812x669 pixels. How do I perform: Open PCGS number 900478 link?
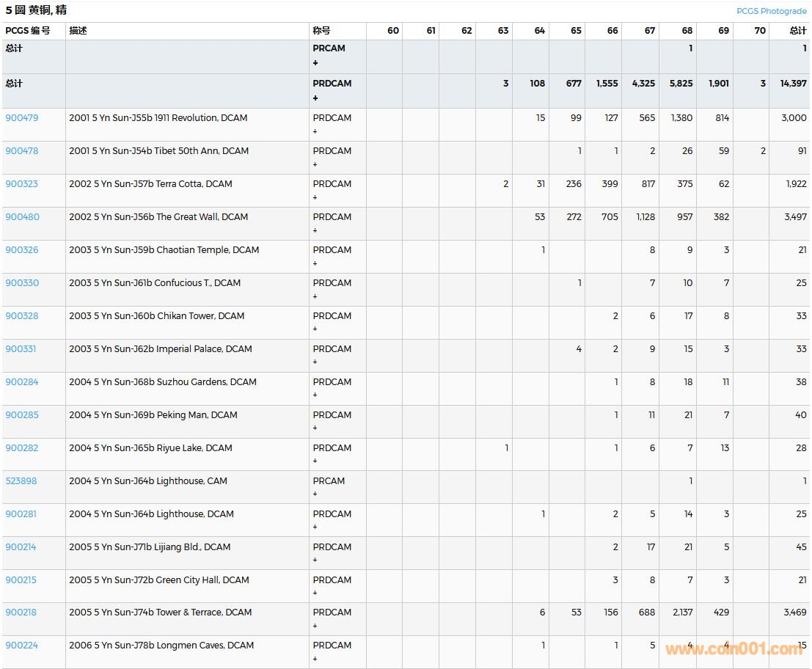(21, 151)
